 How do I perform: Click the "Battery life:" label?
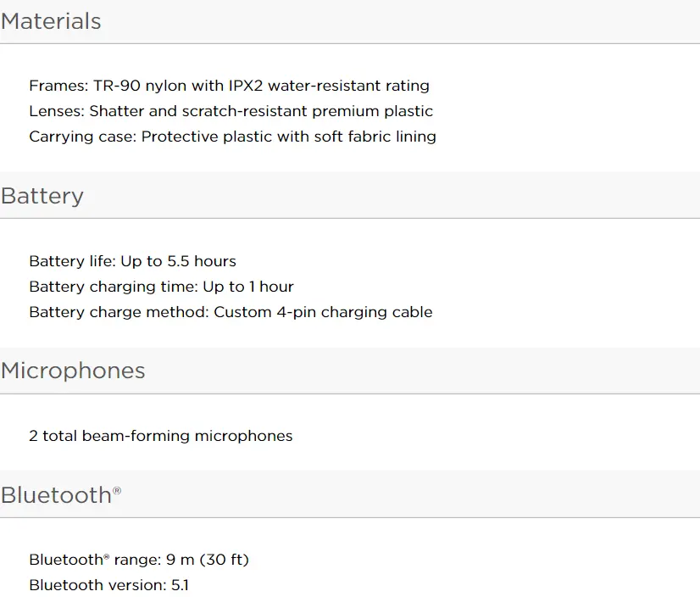(72, 261)
